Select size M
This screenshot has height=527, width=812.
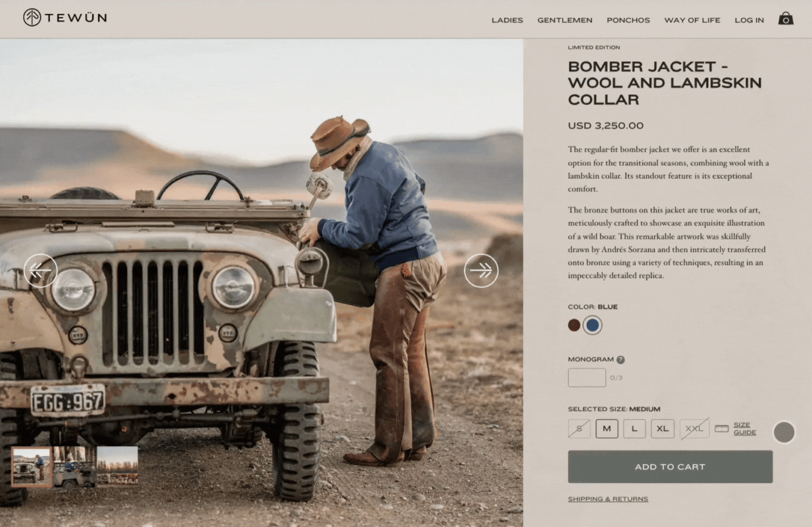[x=607, y=429]
